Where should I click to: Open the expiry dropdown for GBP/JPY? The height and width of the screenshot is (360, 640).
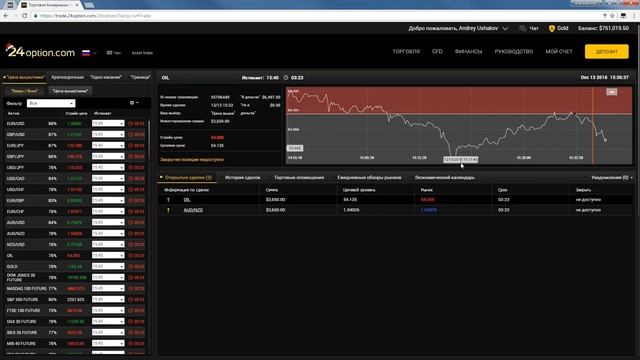click(x=108, y=156)
